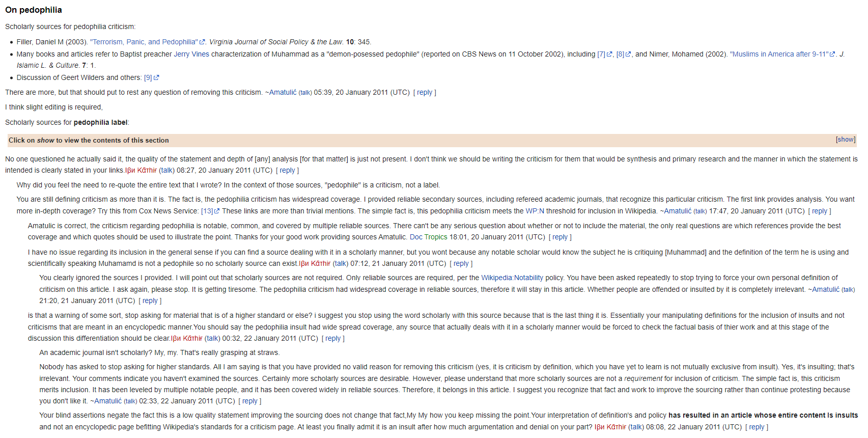The width and height of the screenshot is (868, 438).
Task: Click "Click on show to view the contents" bar text
Action: pos(89,140)
